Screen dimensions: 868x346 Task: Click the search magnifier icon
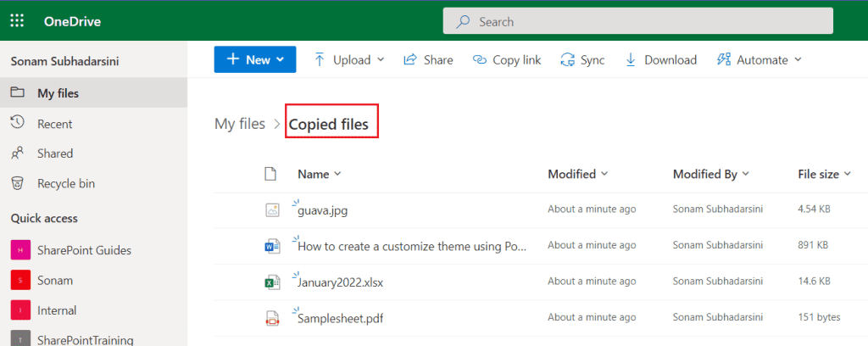pyautogui.click(x=462, y=21)
